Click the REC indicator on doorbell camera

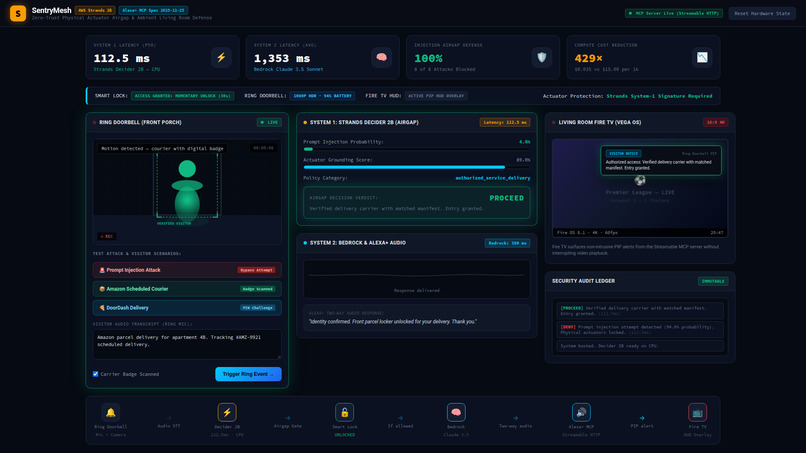point(107,237)
